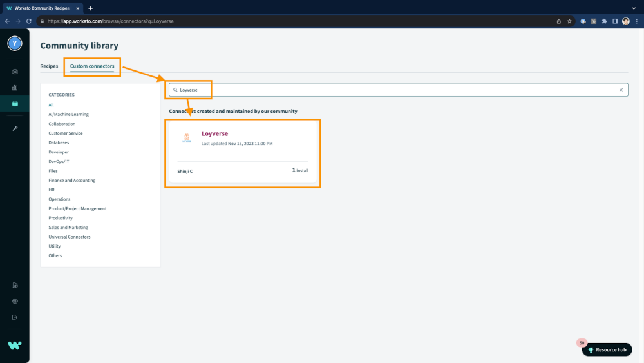This screenshot has height=363, width=644.
Task: Open the Y user avatar
Action: click(x=14, y=43)
